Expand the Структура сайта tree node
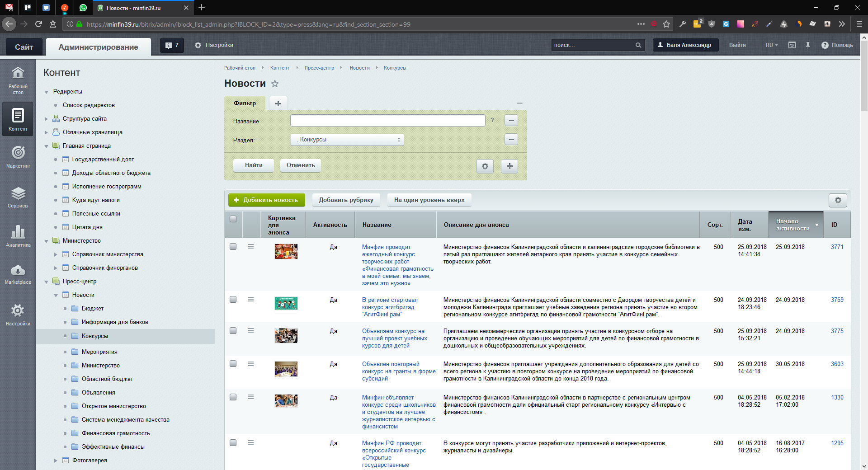Screen dimensions: 868x470 [46, 119]
